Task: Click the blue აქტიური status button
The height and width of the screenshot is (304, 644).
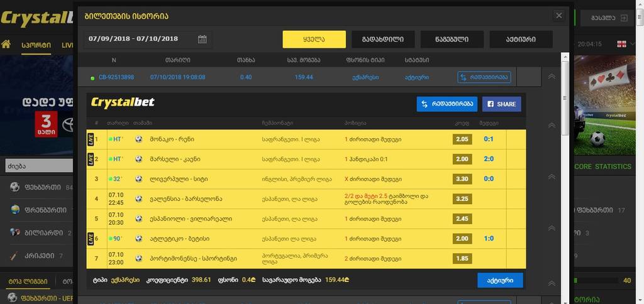Action: [500, 280]
